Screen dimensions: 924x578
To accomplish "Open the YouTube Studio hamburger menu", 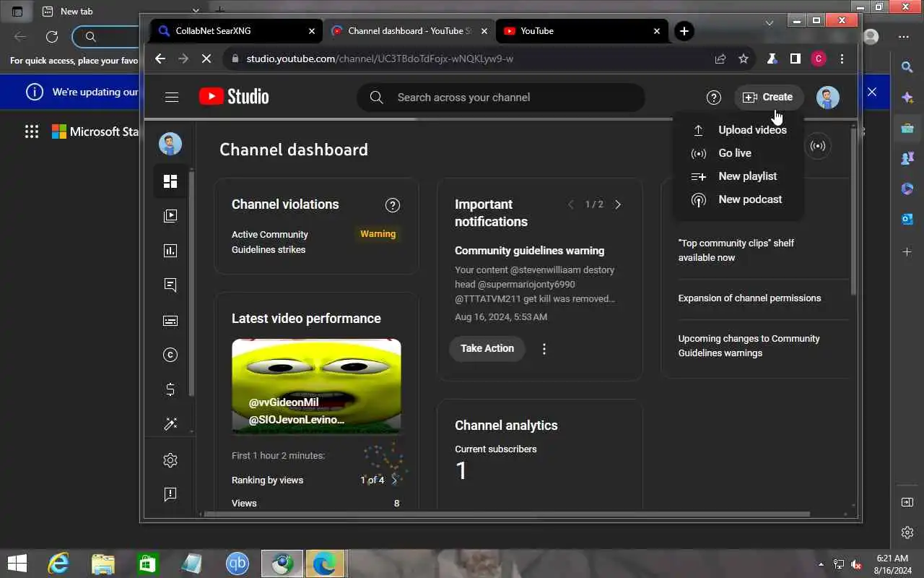I will pyautogui.click(x=172, y=97).
